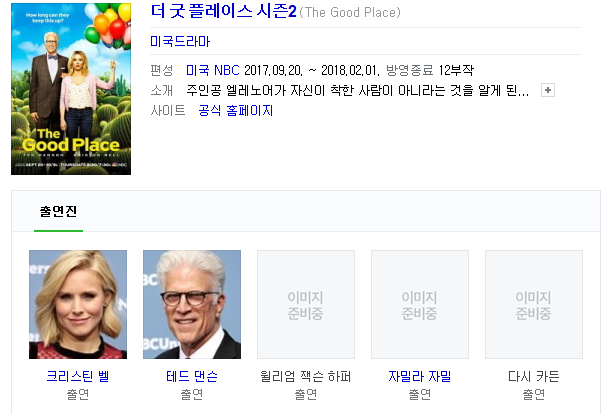Click the introduction text starting 주인공 엘레노어가
602x414 pixels.
coord(357,91)
